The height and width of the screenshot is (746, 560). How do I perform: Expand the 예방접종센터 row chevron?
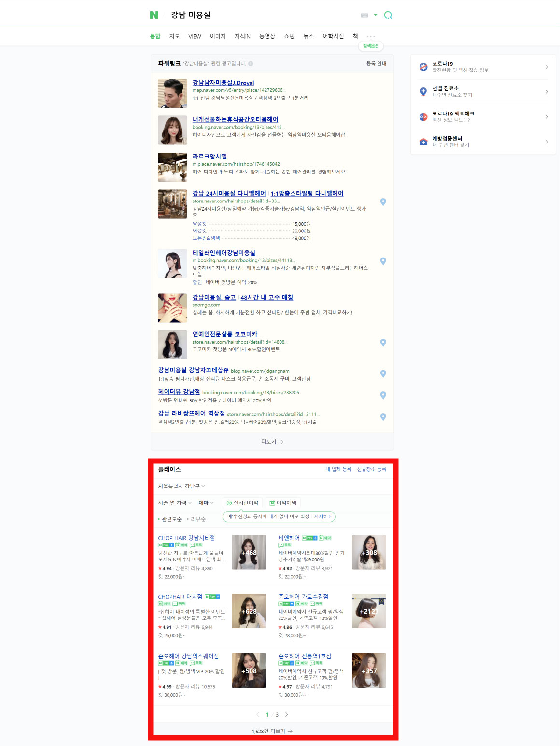click(547, 142)
